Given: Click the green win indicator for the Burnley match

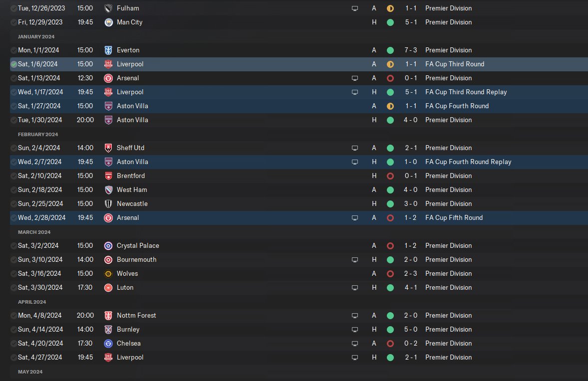Looking at the screenshot, I should coord(390,330).
